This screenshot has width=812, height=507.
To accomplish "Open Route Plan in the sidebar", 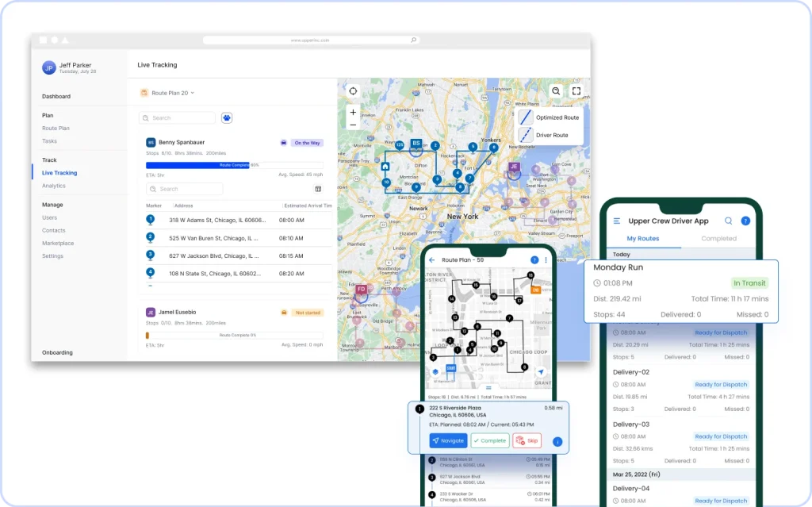I will 56,128.
